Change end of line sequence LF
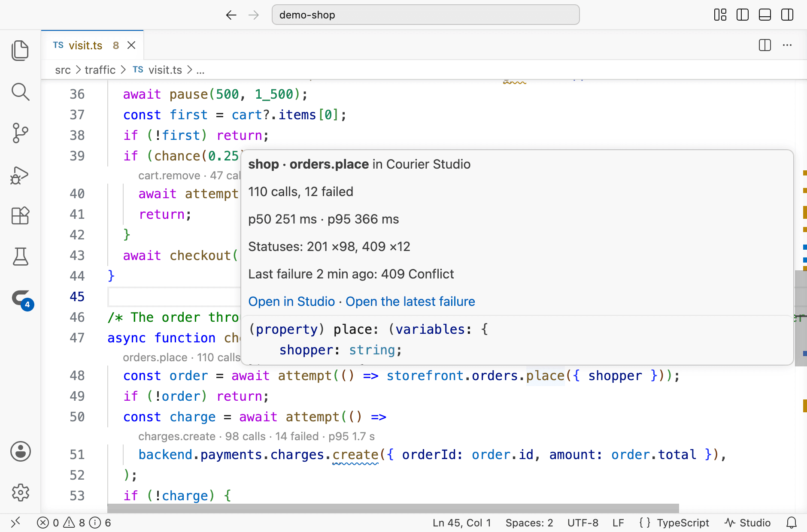Screen dimensions: 807x532 point(618,523)
